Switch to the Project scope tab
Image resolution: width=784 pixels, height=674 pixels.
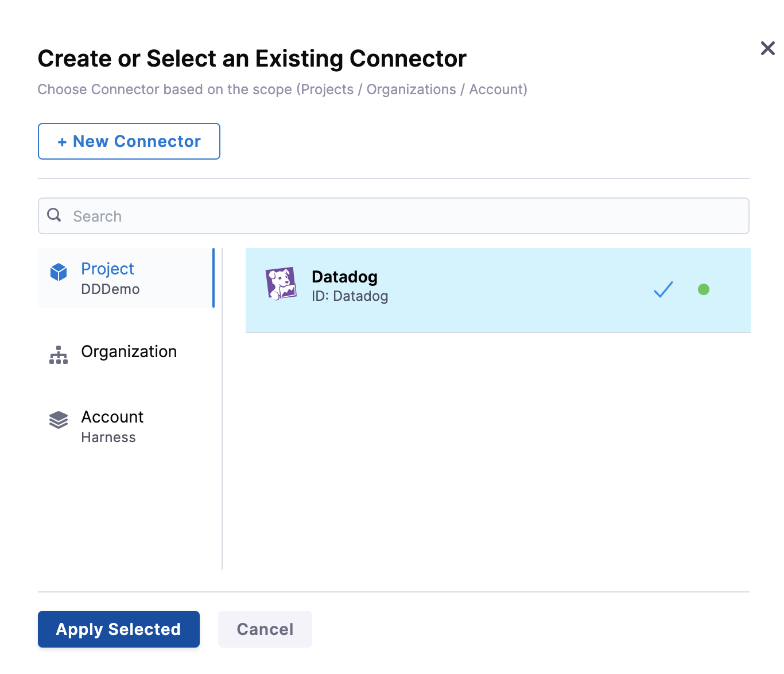(x=107, y=269)
